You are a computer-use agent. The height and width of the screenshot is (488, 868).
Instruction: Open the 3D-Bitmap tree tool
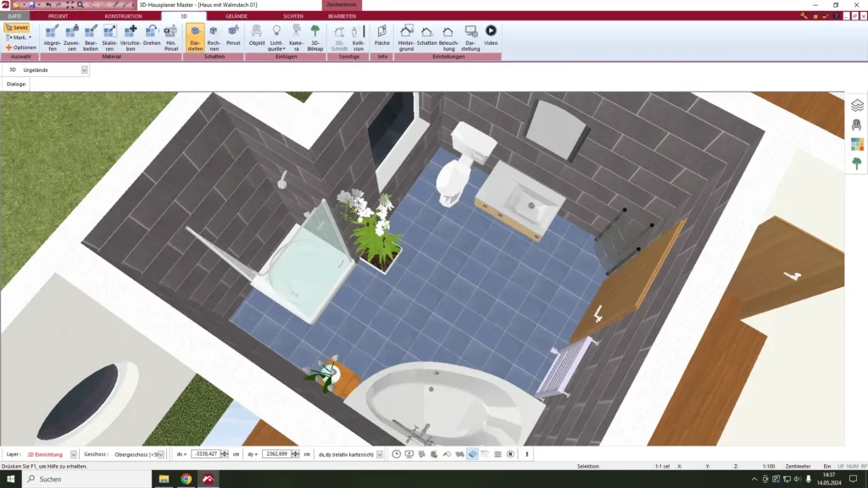(315, 38)
